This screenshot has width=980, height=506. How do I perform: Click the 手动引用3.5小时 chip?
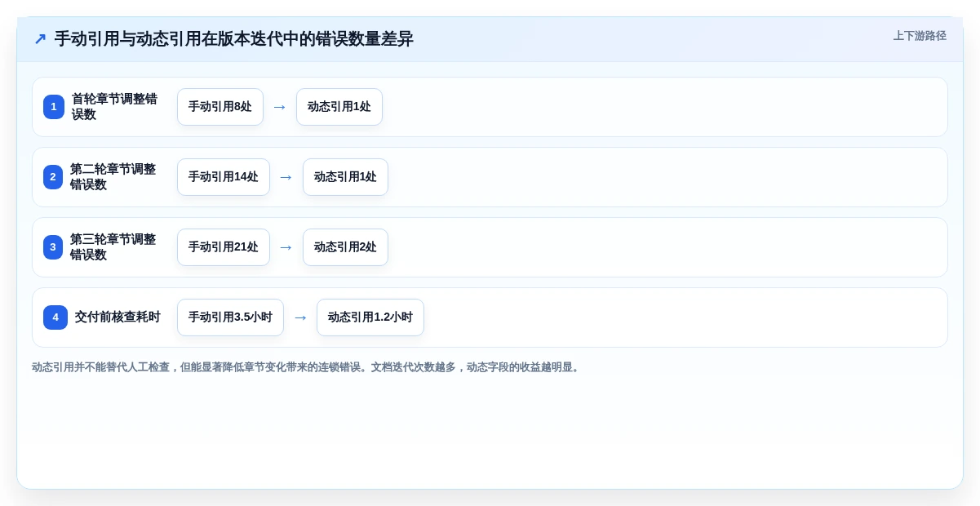(x=230, y=317)
